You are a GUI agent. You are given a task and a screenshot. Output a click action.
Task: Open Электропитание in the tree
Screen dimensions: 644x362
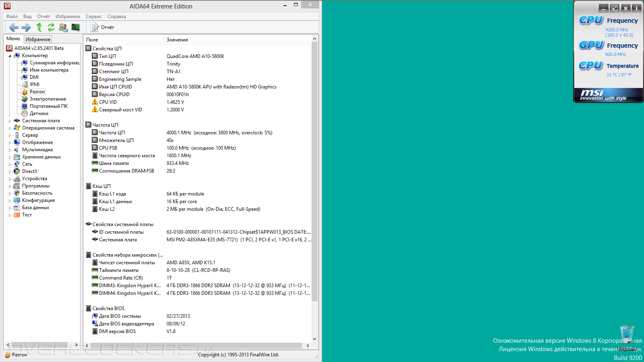point(47,99)
